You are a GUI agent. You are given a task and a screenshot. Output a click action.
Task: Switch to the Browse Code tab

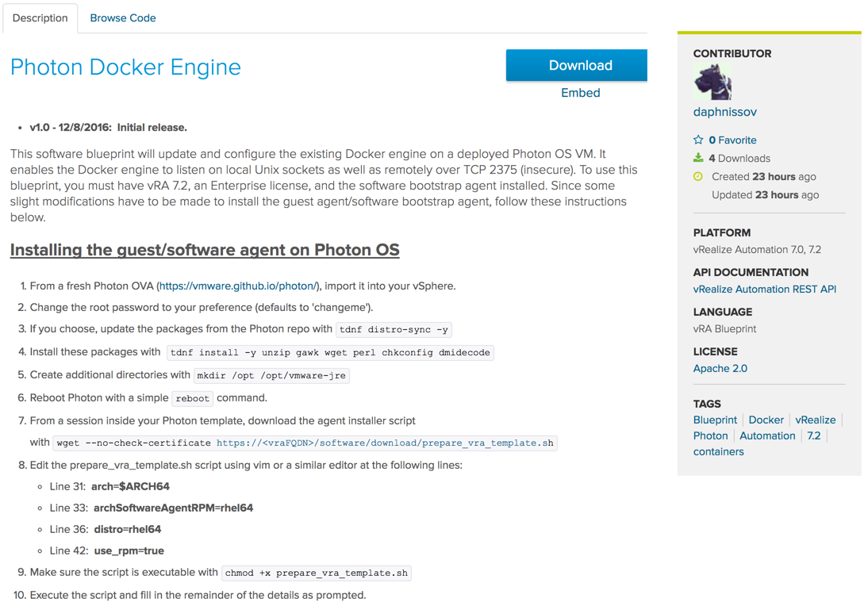point(123,17)
